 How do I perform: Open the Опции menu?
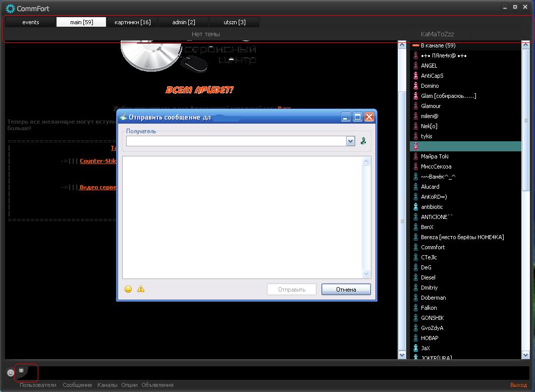click(x=129, y=385)
